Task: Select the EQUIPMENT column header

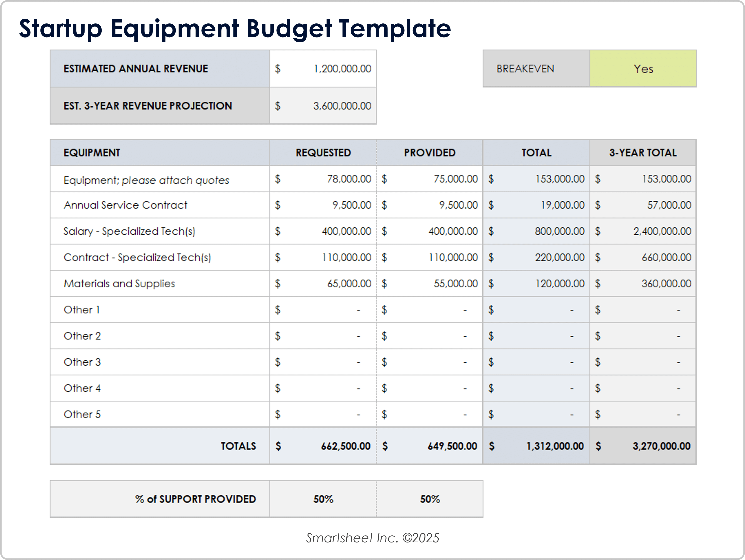Action: click(92, 153)
